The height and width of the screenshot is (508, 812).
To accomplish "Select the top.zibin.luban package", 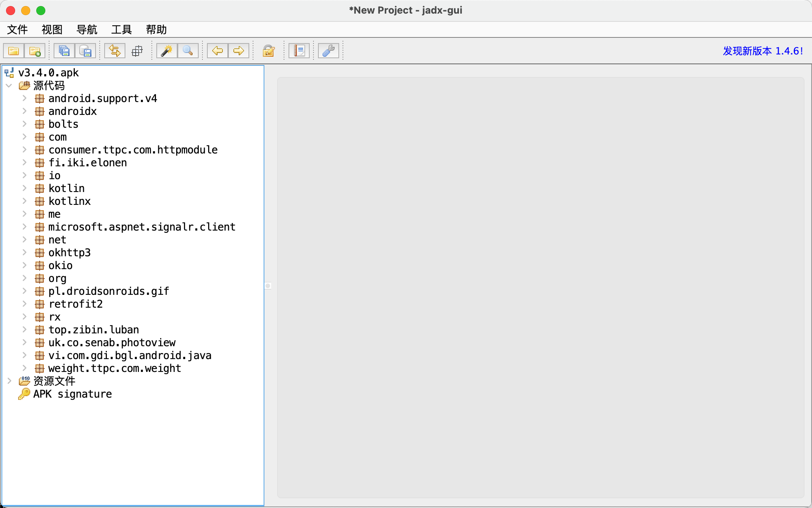I will click(94, 330).
